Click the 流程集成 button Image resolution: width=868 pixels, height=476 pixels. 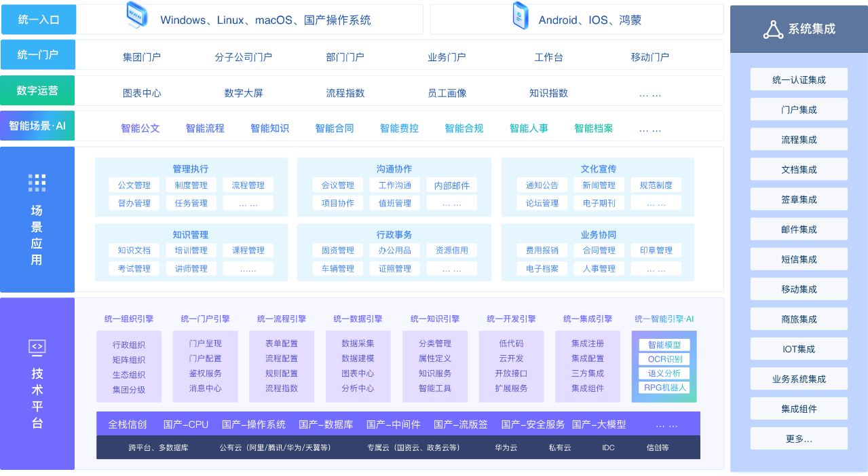tap(799, 139)
